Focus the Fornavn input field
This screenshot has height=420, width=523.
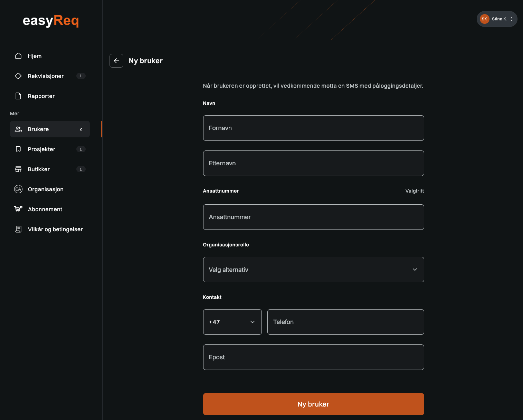(314, 128)
